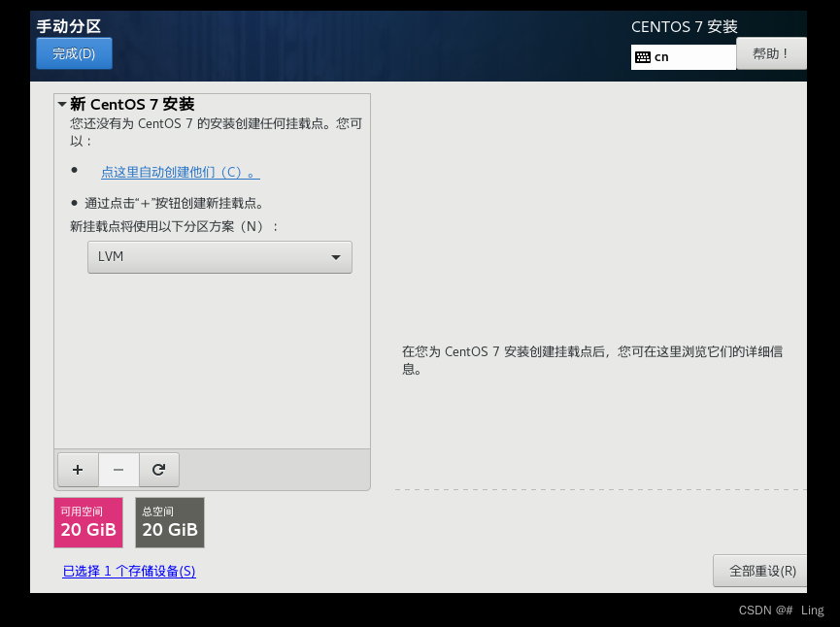Collapse the 新 CentOS 7 安装 section triangle
The image size is (840, 627).
62,104
